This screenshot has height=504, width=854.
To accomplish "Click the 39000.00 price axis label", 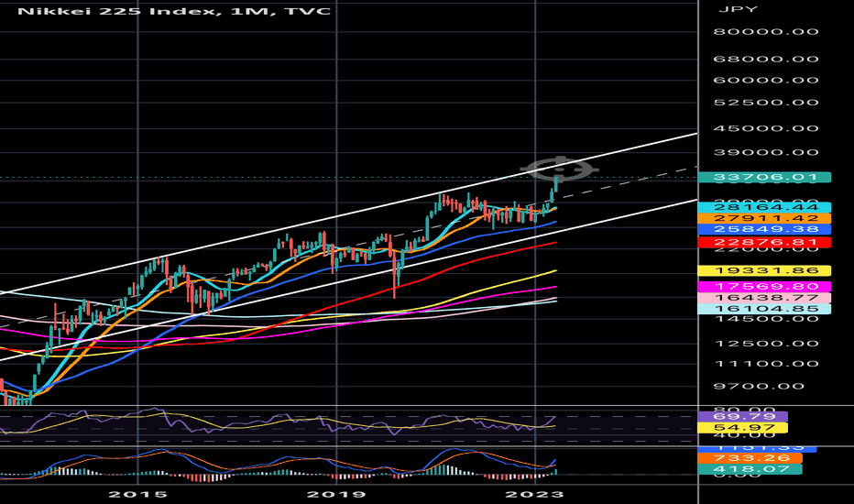I will click(766, 152).
